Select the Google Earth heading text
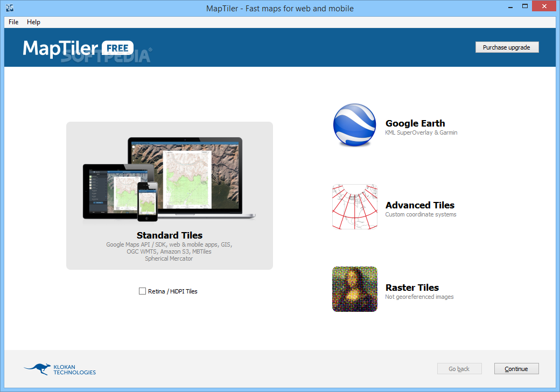This screenshot has height=392, width=560. (415, 123)
